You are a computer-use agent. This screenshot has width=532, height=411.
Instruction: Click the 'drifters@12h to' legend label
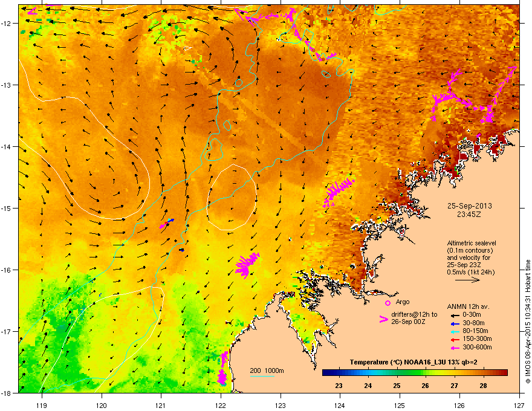pos(414,314)
